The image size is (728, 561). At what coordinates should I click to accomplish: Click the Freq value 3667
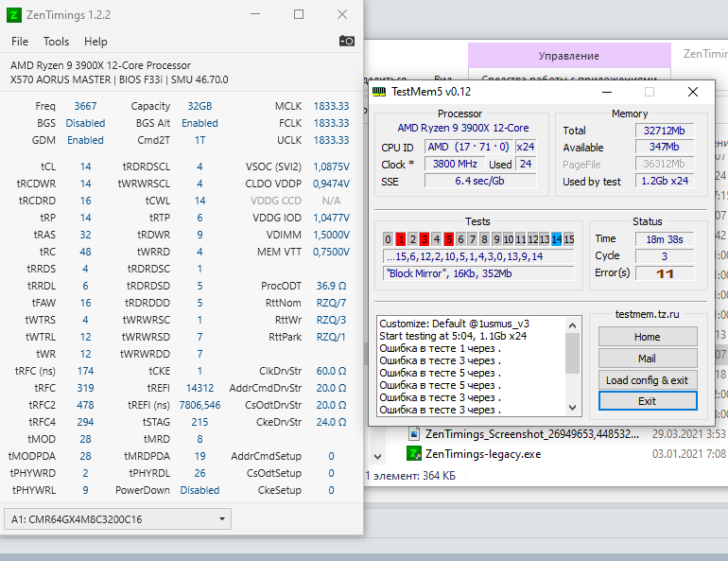coord(85,106)
